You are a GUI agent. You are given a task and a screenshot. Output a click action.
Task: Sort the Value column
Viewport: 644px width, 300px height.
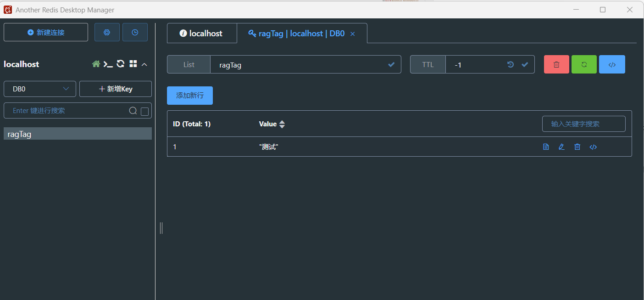coord(282,124)
